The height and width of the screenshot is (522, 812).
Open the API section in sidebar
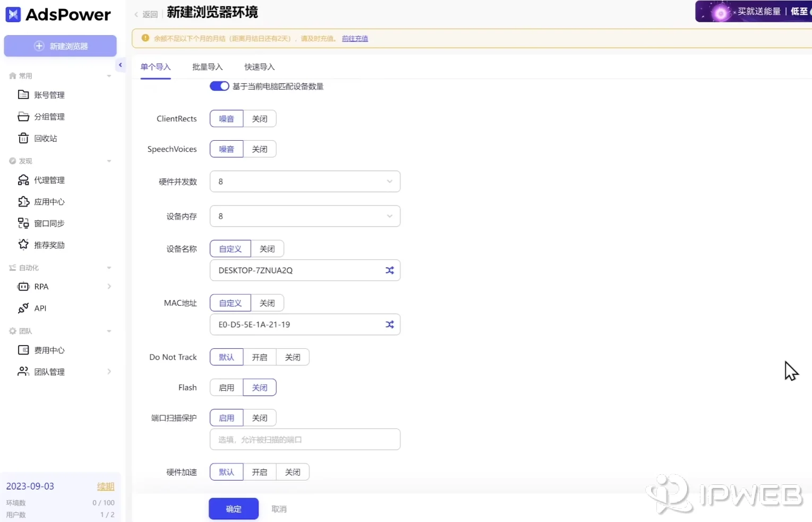(x=39, y=308)
